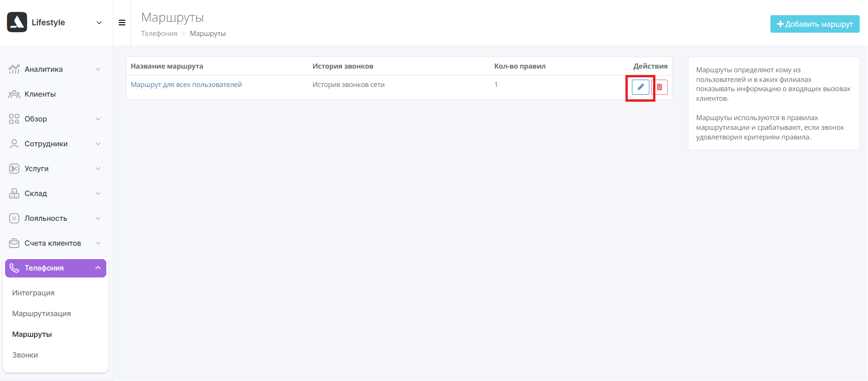Click the Лояльность percent icon

point(14,219)
